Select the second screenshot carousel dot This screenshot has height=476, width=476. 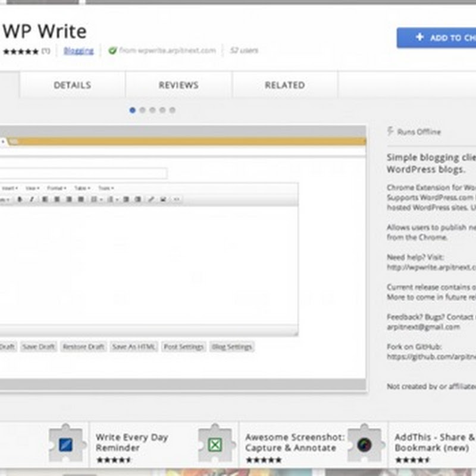click(x=142, y=110)
